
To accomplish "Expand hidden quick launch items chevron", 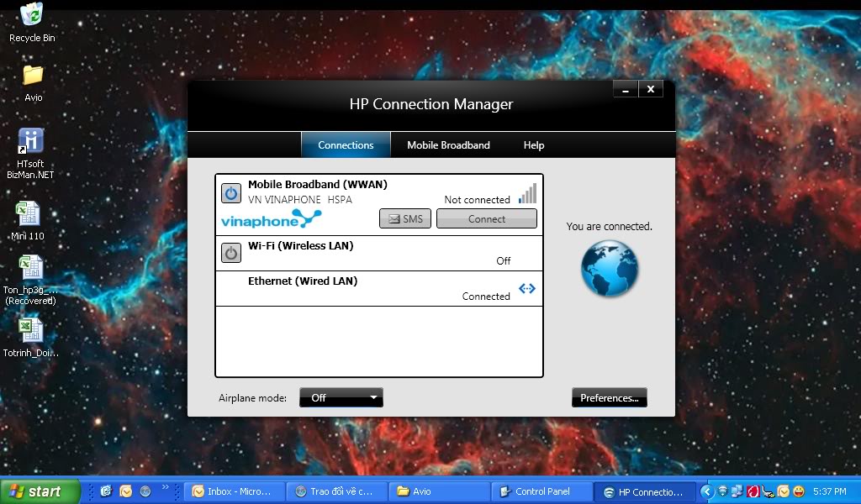I will [165, 487].
